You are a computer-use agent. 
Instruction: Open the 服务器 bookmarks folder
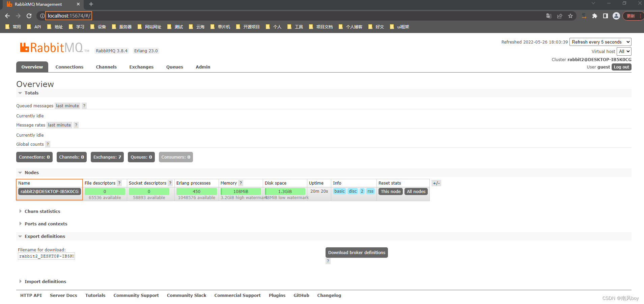click(122, 27)
